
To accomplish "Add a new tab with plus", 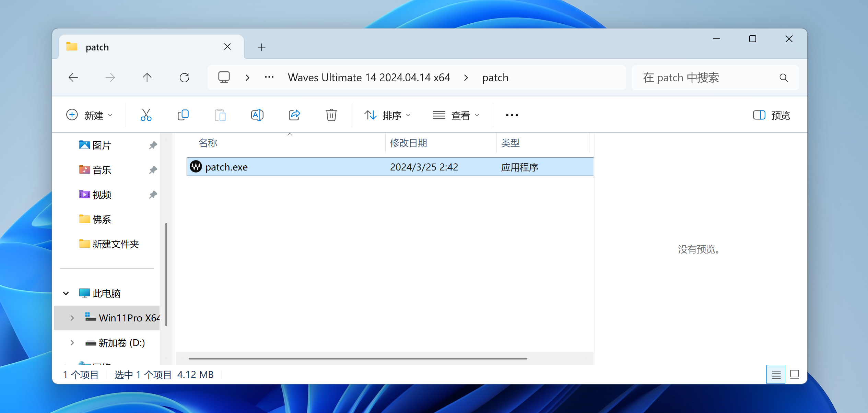I will tap(261, 47).
